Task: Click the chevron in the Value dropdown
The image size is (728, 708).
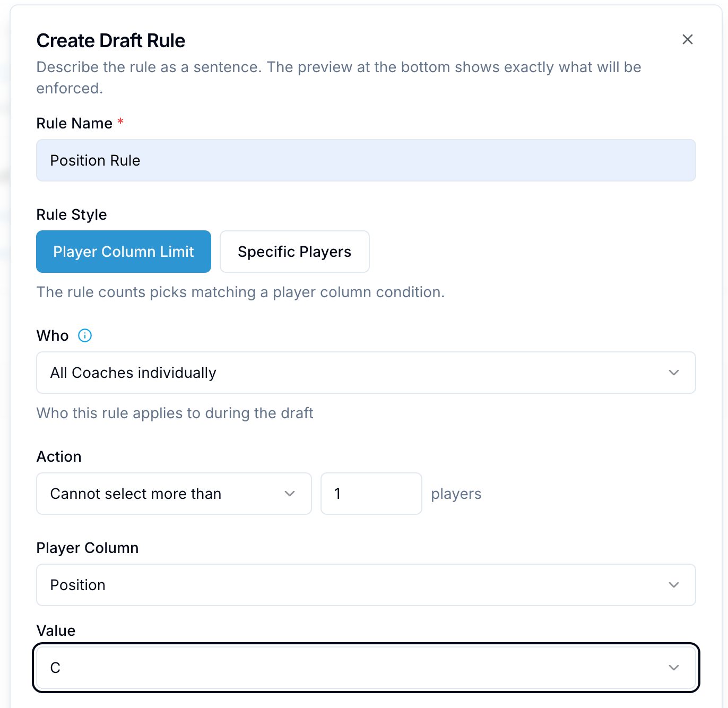Action: pyautogui.click(x=674, y=668)
